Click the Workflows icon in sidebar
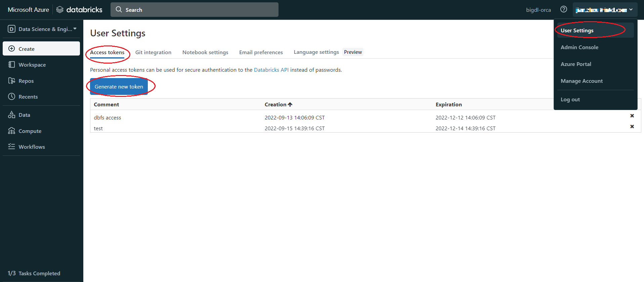The width and height of the screenshot is (644, 282). 11,146
